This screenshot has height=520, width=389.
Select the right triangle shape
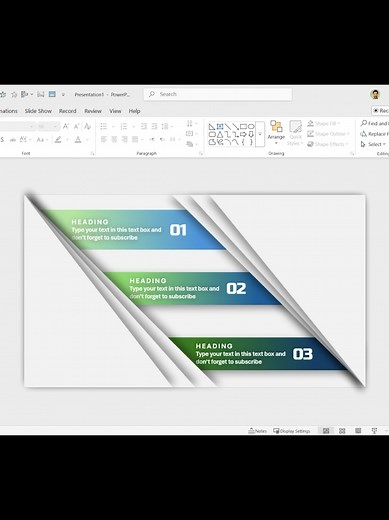pos(212,127)
